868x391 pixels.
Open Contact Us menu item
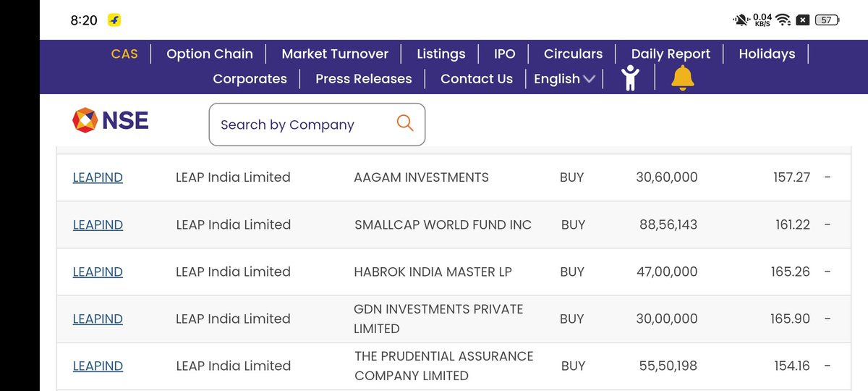click(477, 79)
